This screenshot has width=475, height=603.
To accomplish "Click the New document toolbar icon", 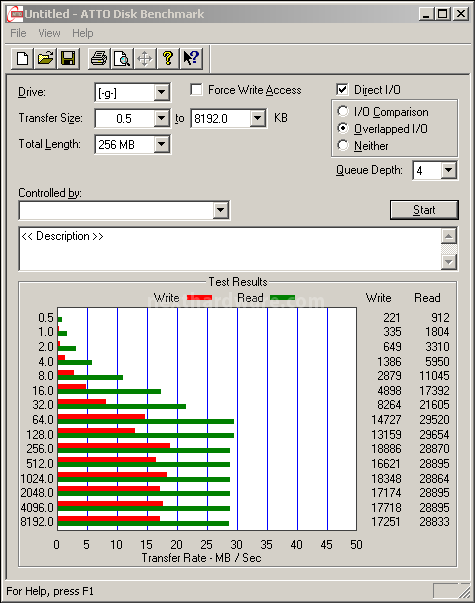I will 22,59.
